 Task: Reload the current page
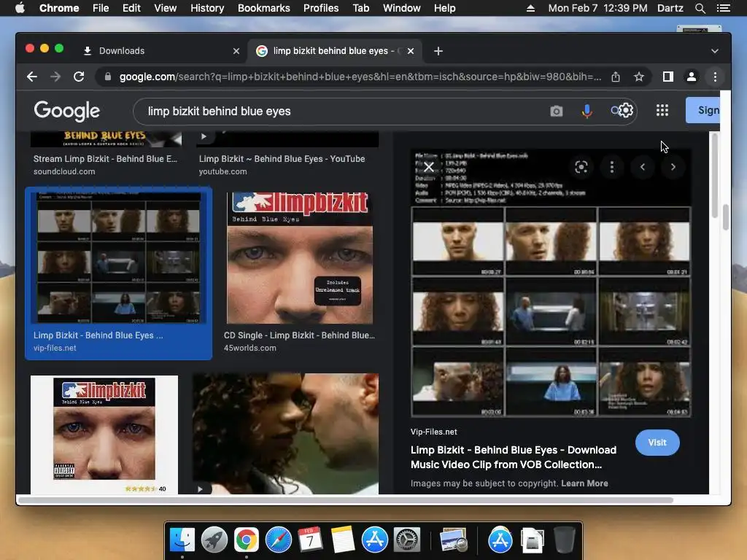click(79, 77)
